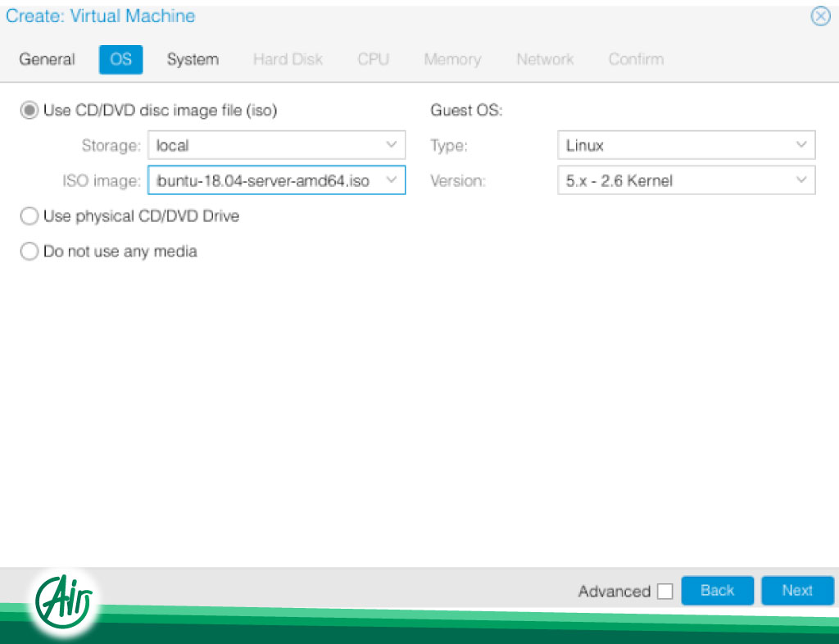Enable the Advanced checkbox

(665, 592)
